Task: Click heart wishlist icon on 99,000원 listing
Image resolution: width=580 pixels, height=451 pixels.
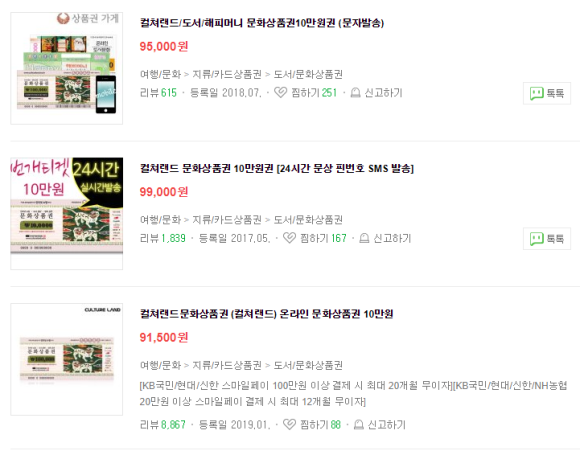Action: tap(289, 238)
